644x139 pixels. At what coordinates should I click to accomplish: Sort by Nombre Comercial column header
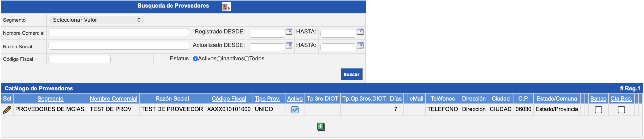pos(114,99)
